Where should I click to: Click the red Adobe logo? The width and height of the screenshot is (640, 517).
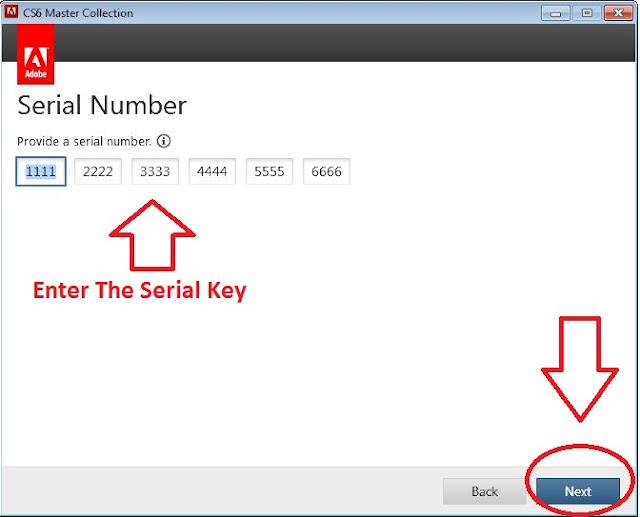pos(36,54)
